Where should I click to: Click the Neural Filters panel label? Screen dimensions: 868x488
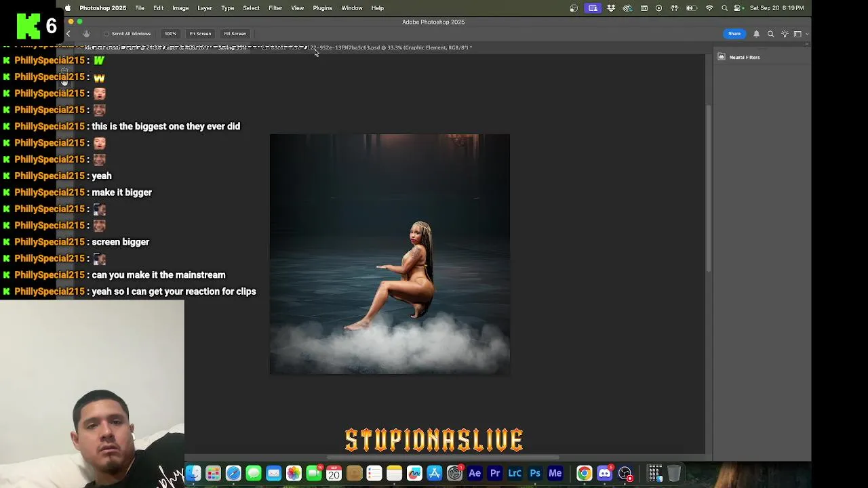tap(745, 58)
